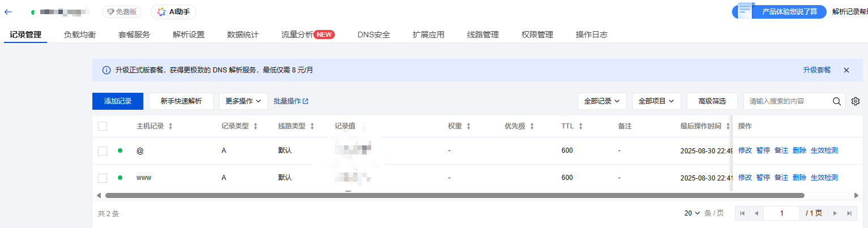This screenshot has width=868, height=228.
Task: Open the 操作日志 tab
Action: coord(592,35)
